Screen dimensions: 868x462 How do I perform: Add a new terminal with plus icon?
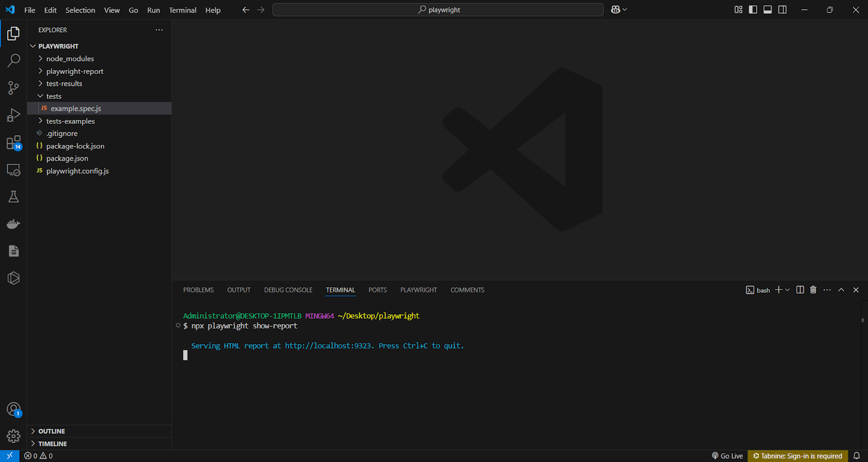coord(778,290)
